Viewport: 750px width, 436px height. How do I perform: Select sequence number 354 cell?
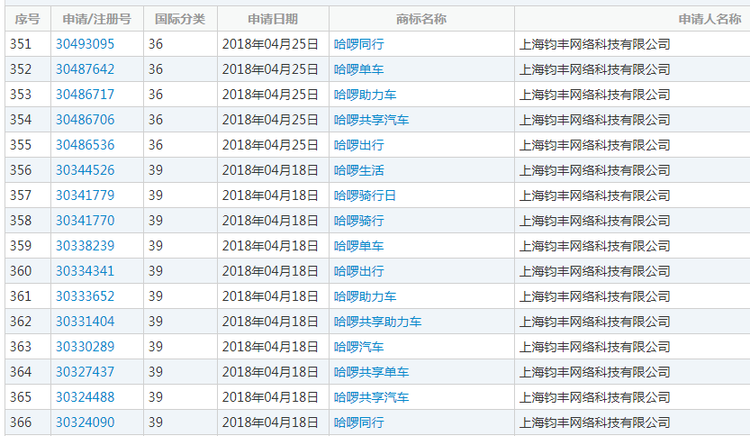coord(28,120)
